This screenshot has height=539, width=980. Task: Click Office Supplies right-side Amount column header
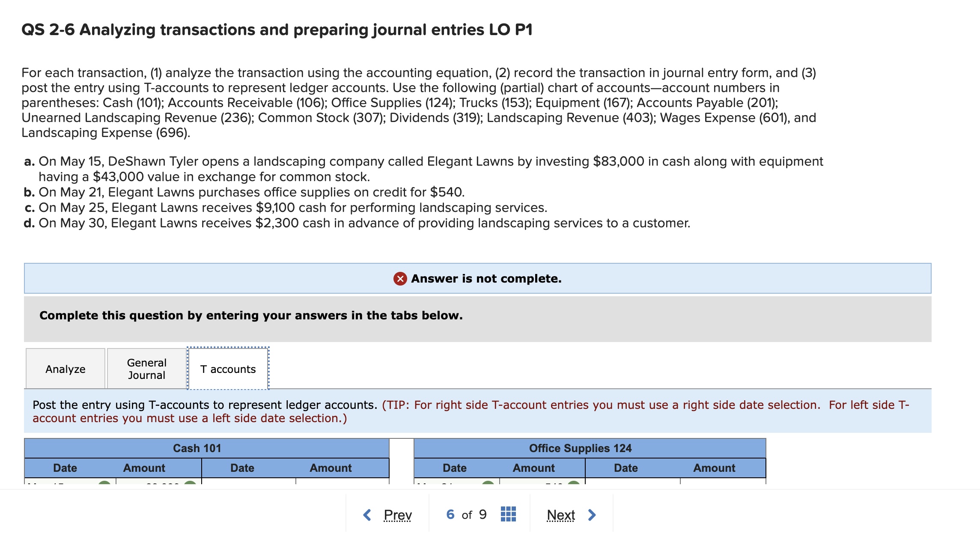click(714, 468)
